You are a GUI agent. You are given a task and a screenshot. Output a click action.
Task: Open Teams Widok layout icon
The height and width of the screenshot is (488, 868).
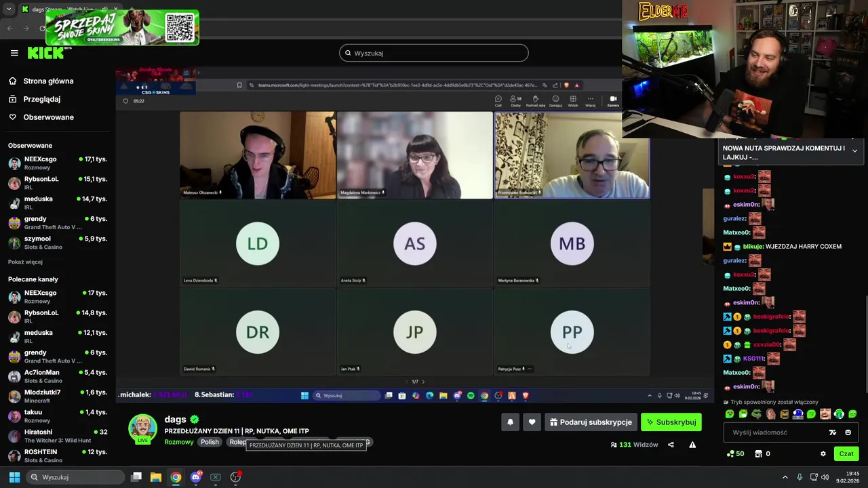573,100
